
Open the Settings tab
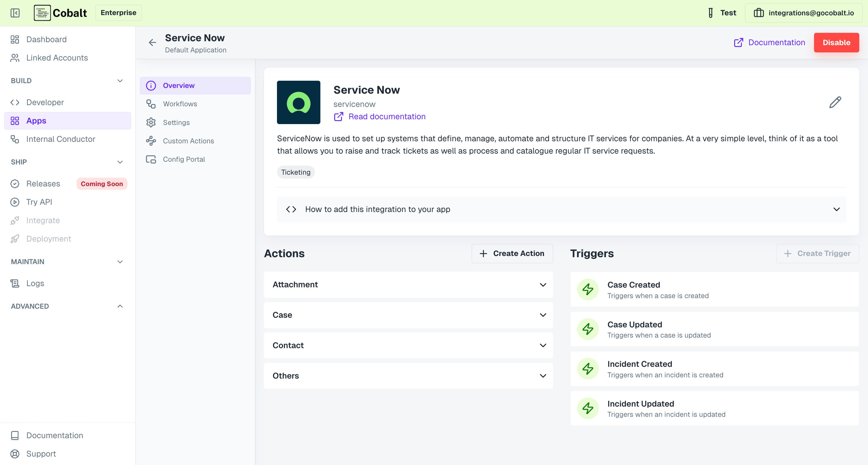(x=195, y=123)
